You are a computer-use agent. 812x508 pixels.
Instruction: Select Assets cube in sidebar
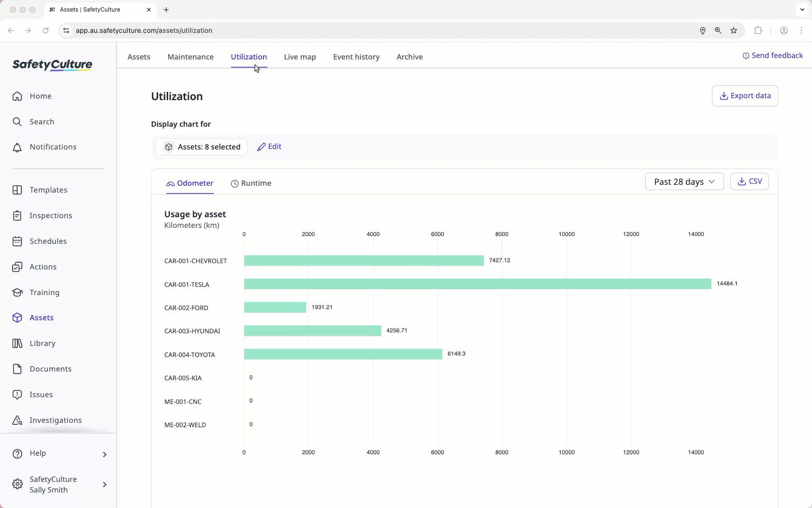point(33,317)
